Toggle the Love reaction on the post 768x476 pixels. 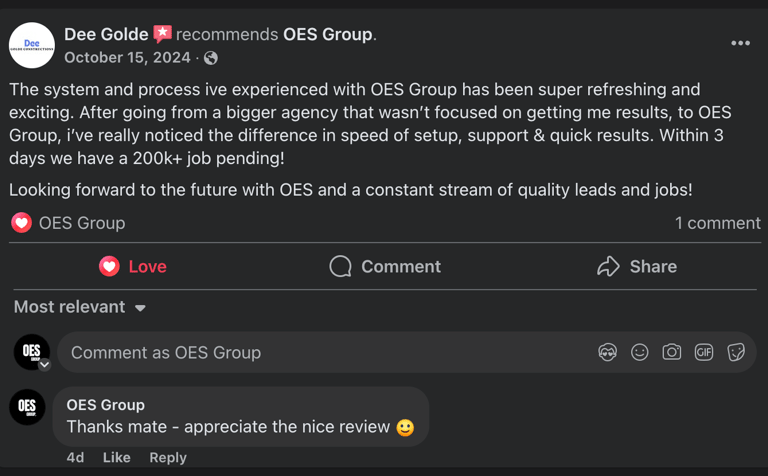point(133,266)
